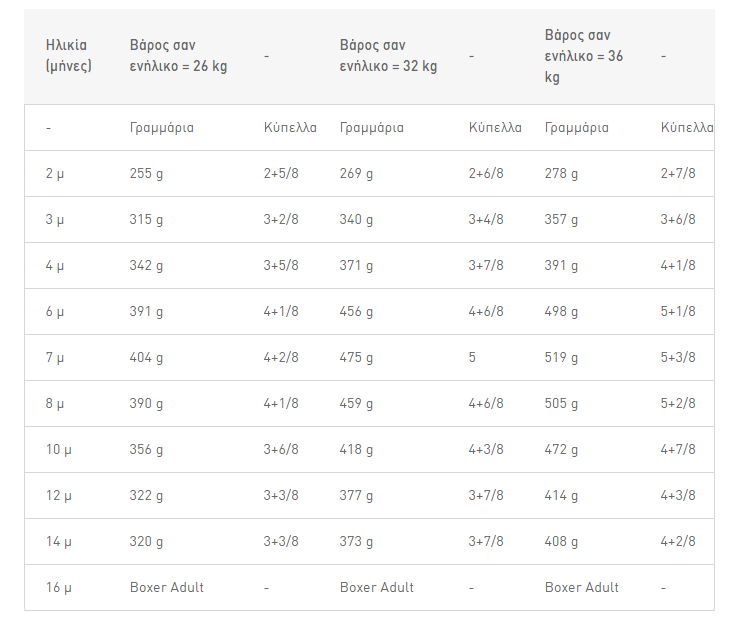Select the 36 kg adult weight header

(584, 56)
